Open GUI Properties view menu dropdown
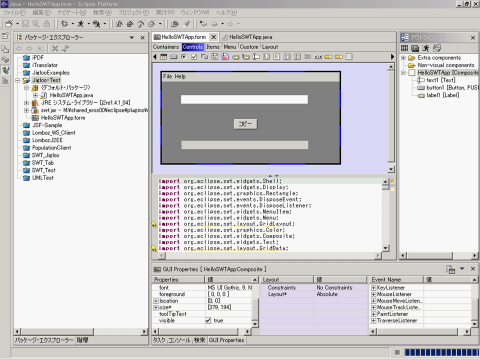This screenshot has width=480, height=360. click(462, 269)
